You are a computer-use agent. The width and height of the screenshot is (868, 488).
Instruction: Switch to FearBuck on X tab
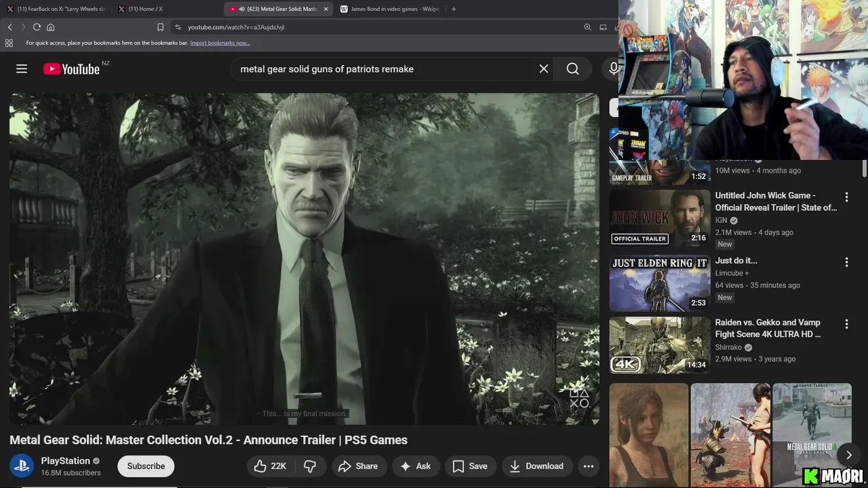coord(57,9)
